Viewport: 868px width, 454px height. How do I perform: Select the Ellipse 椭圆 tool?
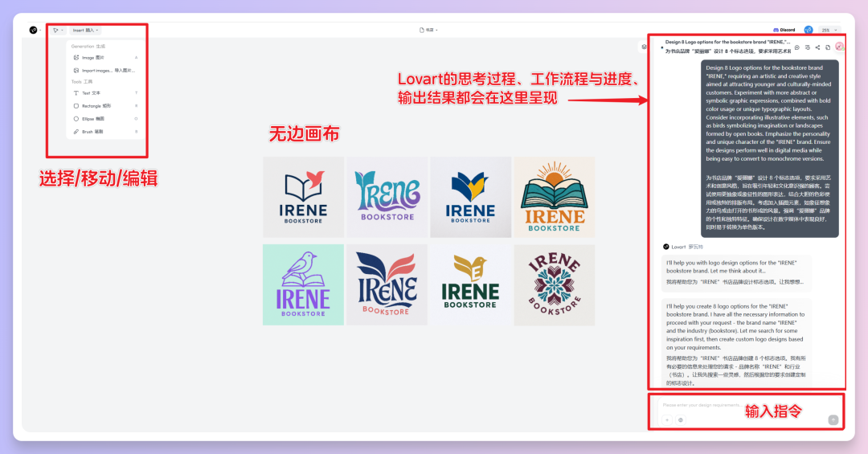(105, 118)
